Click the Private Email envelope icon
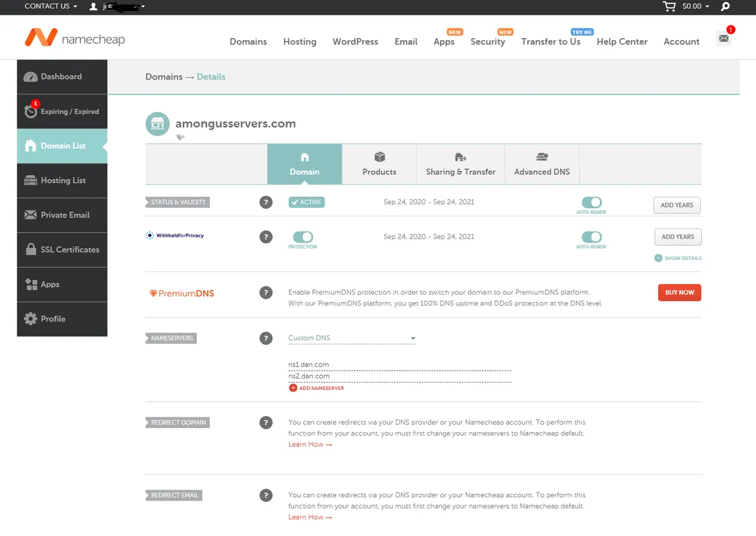Viewport: 756px width, 536px height. (x=30, y=215)
